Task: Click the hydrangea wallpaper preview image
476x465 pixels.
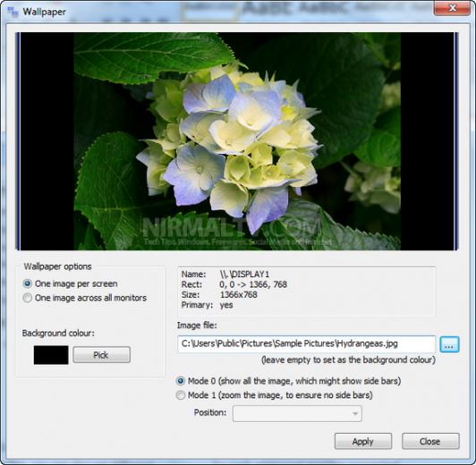Action: 237,141
